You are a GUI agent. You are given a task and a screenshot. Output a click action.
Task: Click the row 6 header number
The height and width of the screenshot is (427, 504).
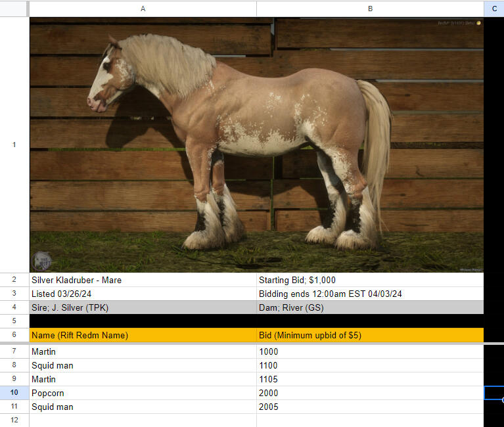point(14,335)
